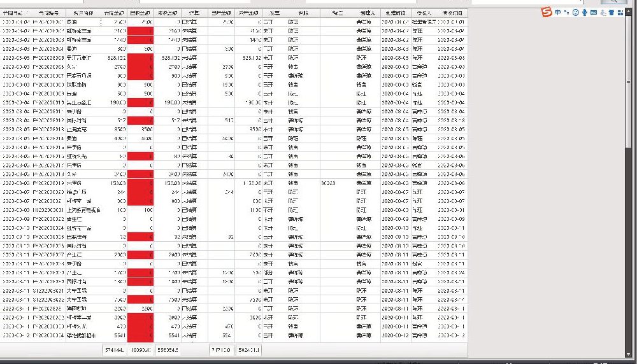
Task: Activate the Sogou voice input microphone
Action: (585, 13)
